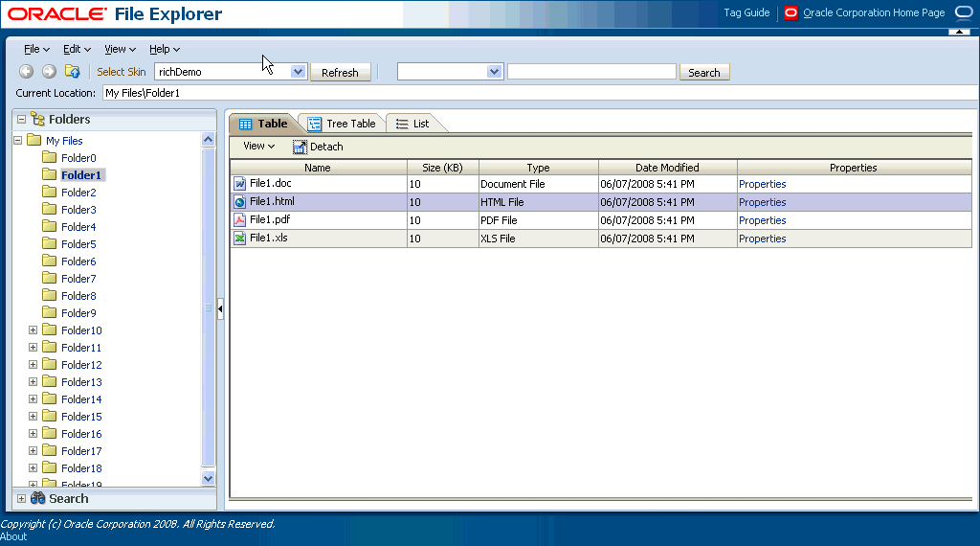Click the Detach table icon
The width and height of the screenshot is (980, 546).
click(x=300, y=147)
